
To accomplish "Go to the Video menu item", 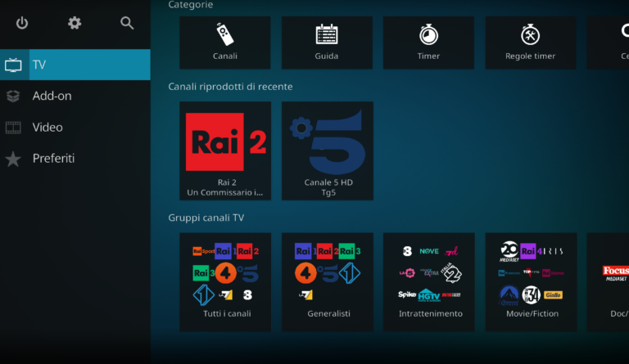I will [x=75, y=128].
